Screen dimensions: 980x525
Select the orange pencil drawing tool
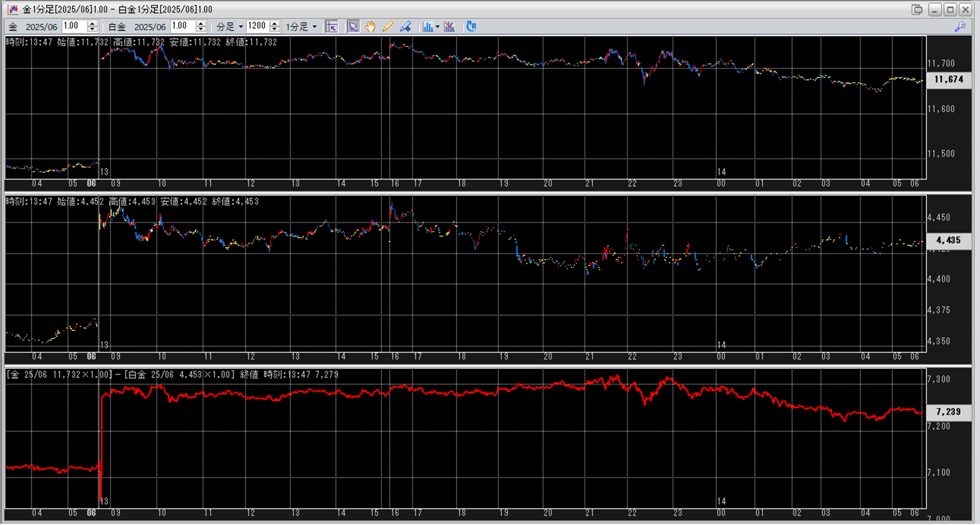[x=388, y=27]
